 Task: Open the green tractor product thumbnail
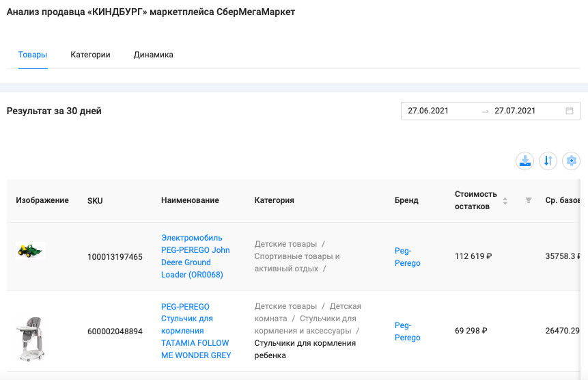click(x=30, y=251)
